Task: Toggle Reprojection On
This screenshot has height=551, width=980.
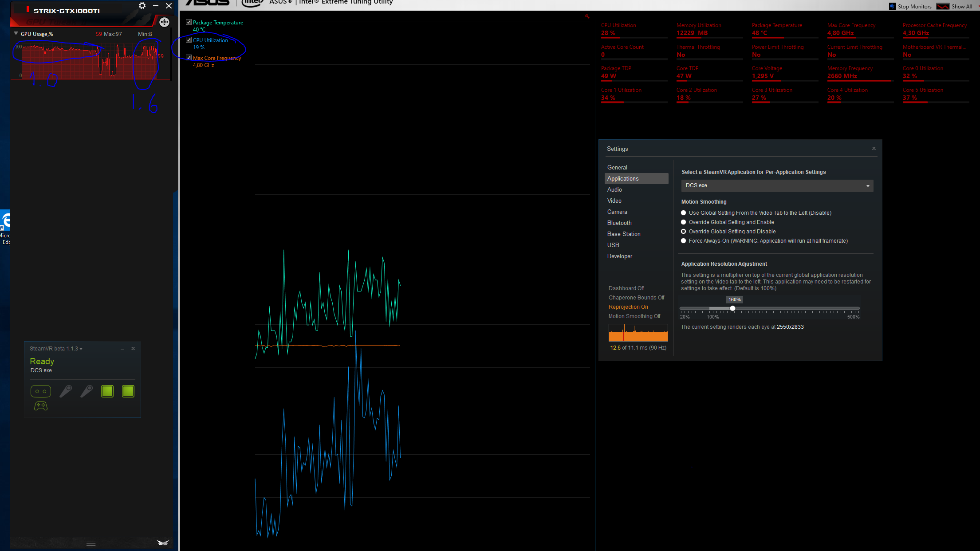Action: (x=628, y=307)
